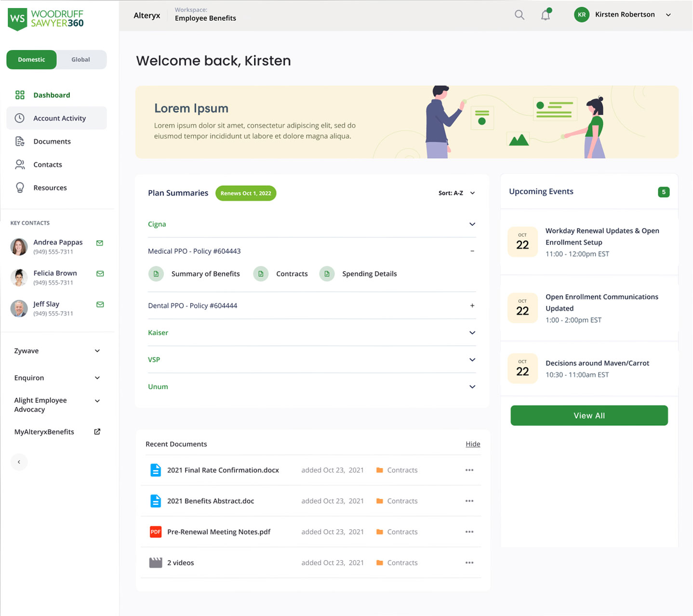Open more options for Pre-Renewal Meeting Notes.pdf
Viewport: 693px width, 616px height.
pyautogui.click(x=469, y=532)
